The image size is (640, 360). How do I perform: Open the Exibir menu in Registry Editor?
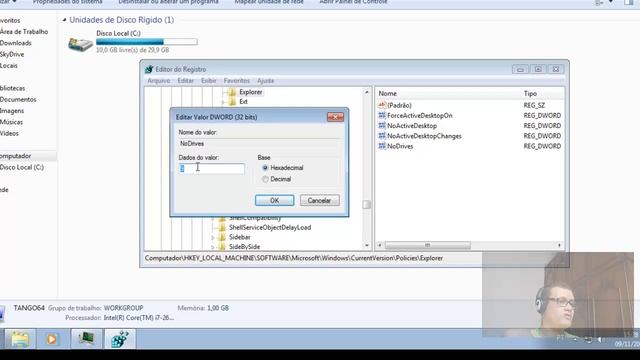click(209, 81)
